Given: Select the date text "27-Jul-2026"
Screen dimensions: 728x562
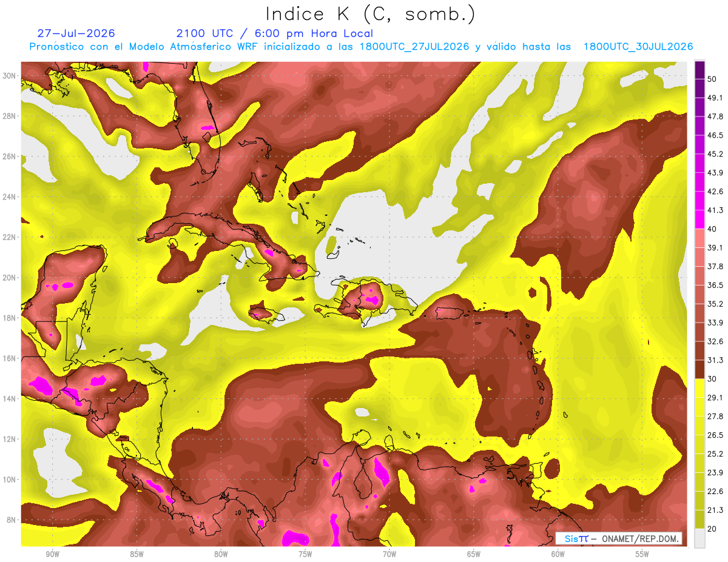Looking at the screenshot, I should (x=76, y=33).
